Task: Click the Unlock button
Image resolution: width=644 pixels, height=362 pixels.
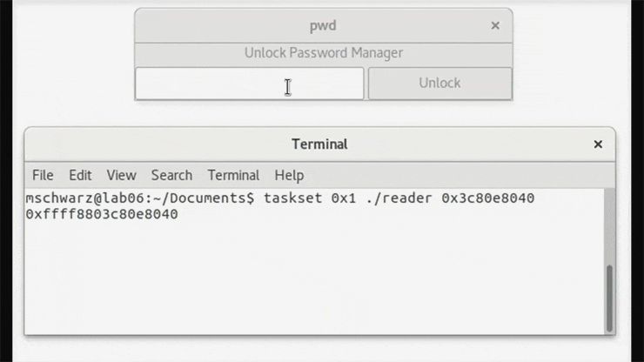Action: pyautogui.click(x=439, y=84)
